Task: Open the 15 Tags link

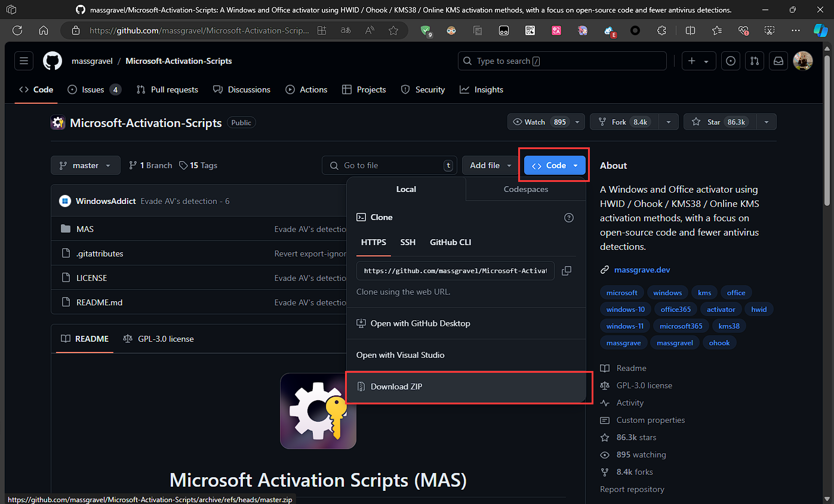Action: pyautogui.click(x=198, y=165)
